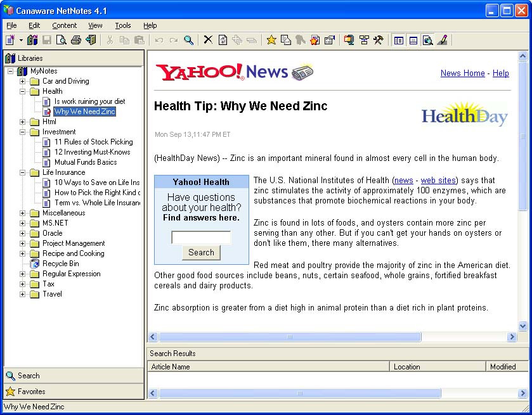
Task: Collapse the Life Insurance folder
Action: pos(22,172)
